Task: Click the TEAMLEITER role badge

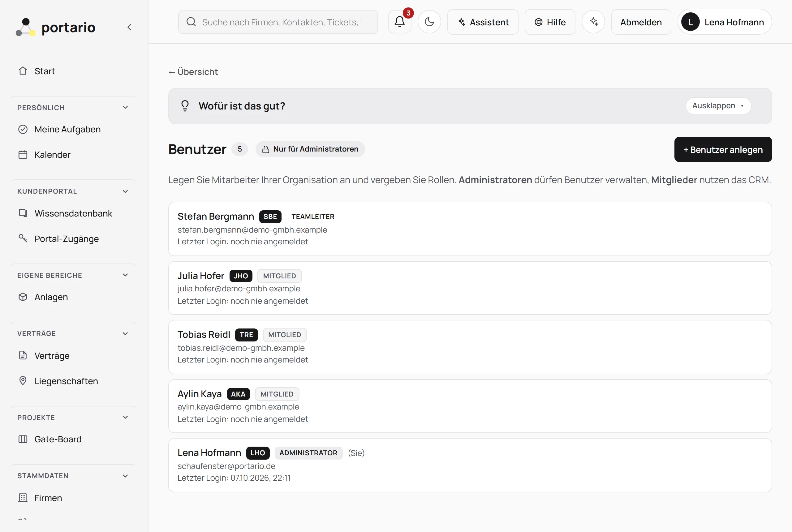Action: click(313, 217)
